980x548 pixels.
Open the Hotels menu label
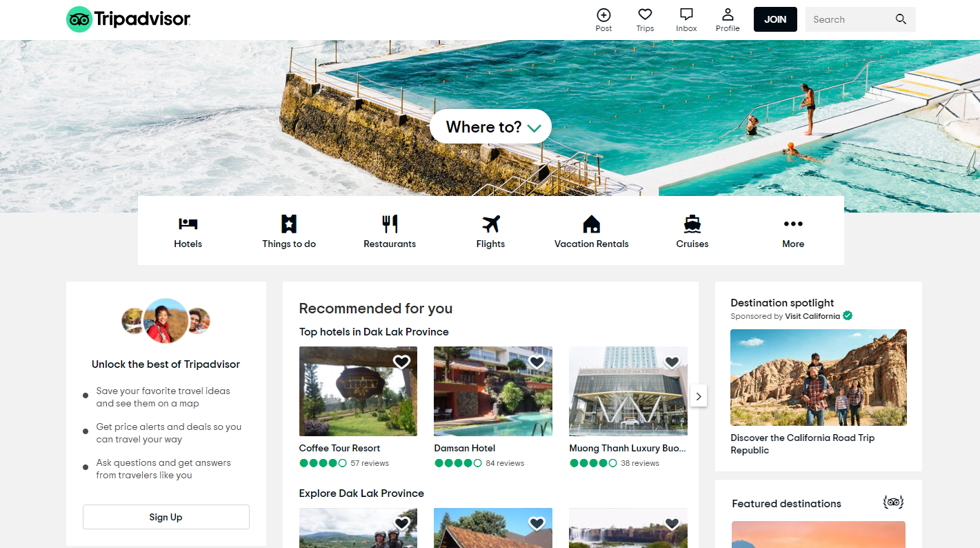coord(188,244)
